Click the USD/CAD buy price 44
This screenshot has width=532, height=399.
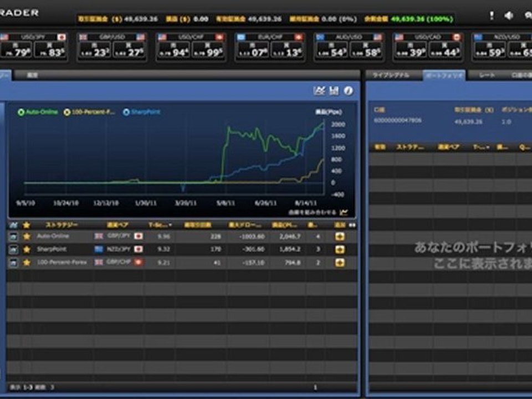coord(445,50)
